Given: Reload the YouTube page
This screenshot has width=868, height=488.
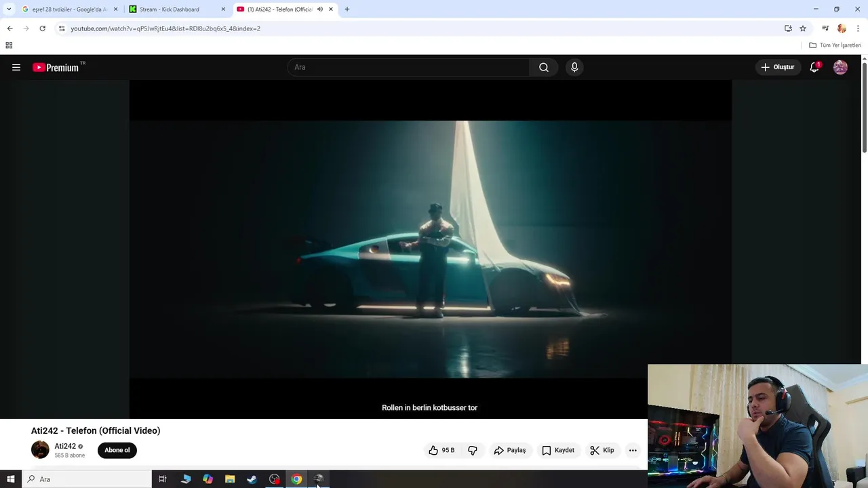Looking at the screenshot, I should pos(42,28).
